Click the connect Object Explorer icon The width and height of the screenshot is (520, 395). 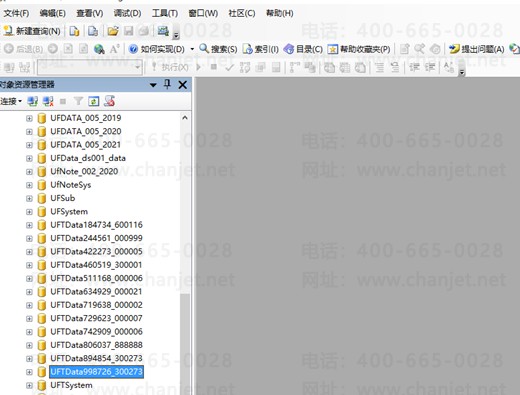[x=32, y=101]
